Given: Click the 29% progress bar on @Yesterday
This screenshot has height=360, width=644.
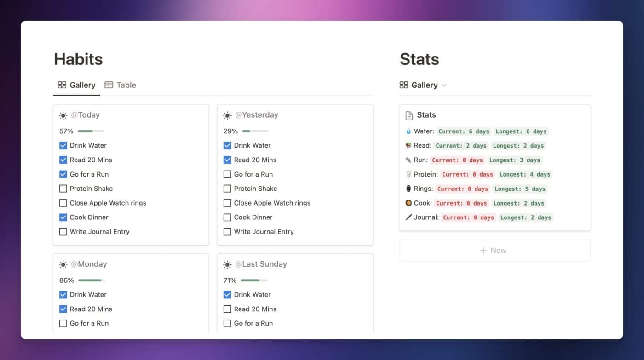Looking at the screenshot, I should tap(255, 131).
